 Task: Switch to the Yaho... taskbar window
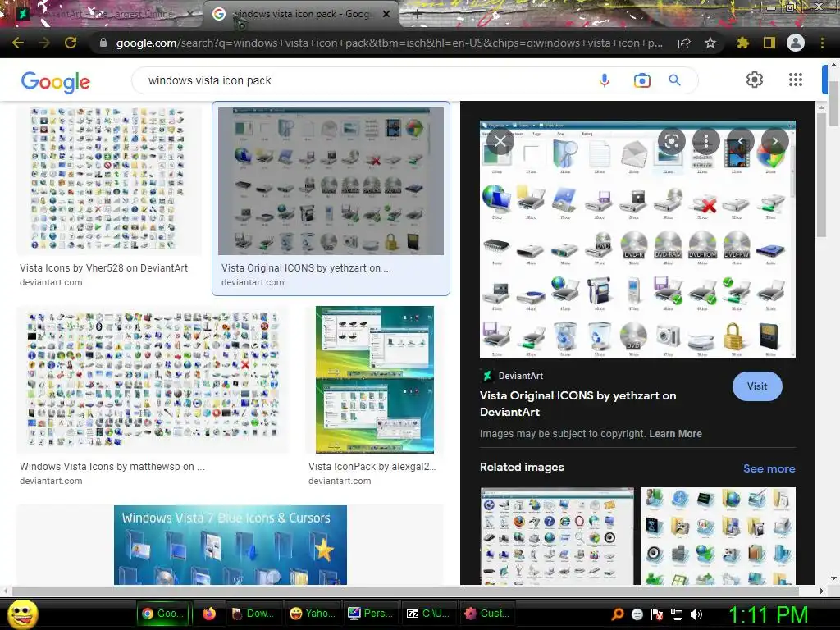[x=312, y=614]
